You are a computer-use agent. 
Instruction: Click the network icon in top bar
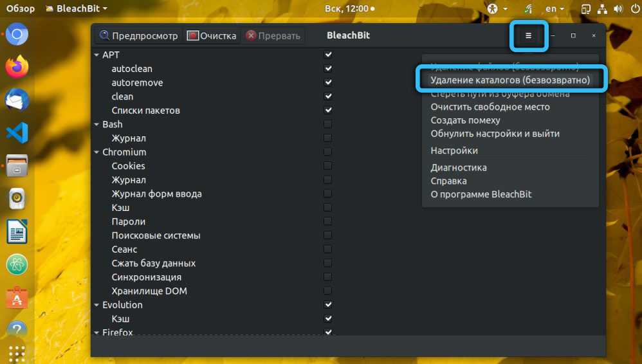pos(602,8)
